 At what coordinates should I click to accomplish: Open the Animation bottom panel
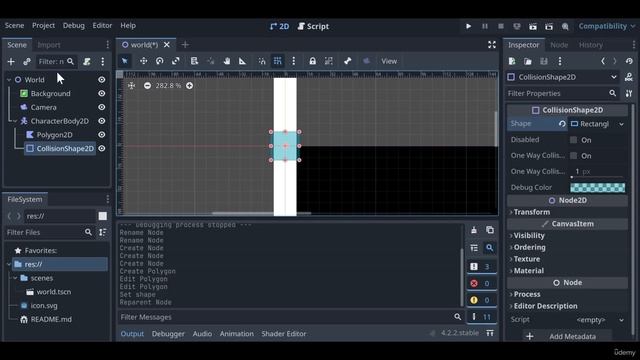(236, 334)
